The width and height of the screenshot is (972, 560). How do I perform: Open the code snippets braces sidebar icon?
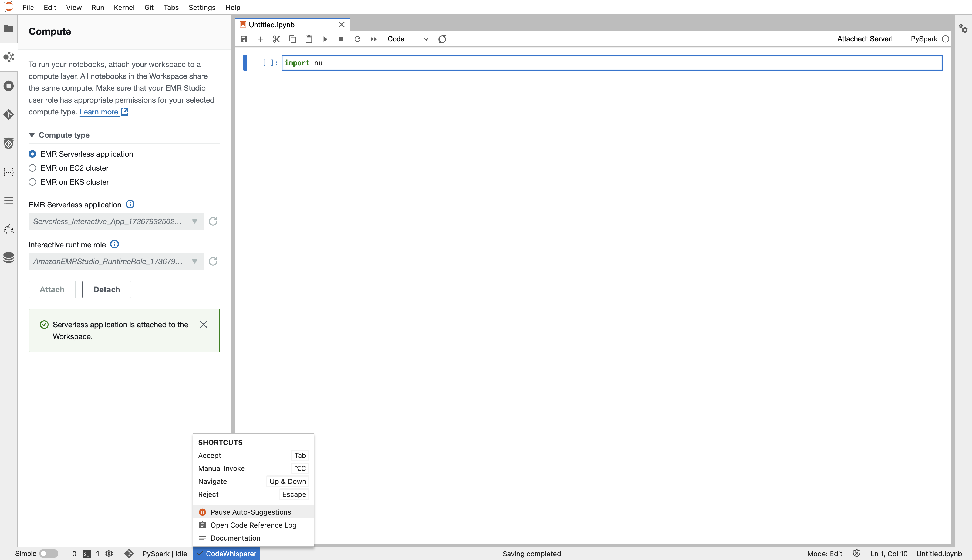click(x=8, y=172)
